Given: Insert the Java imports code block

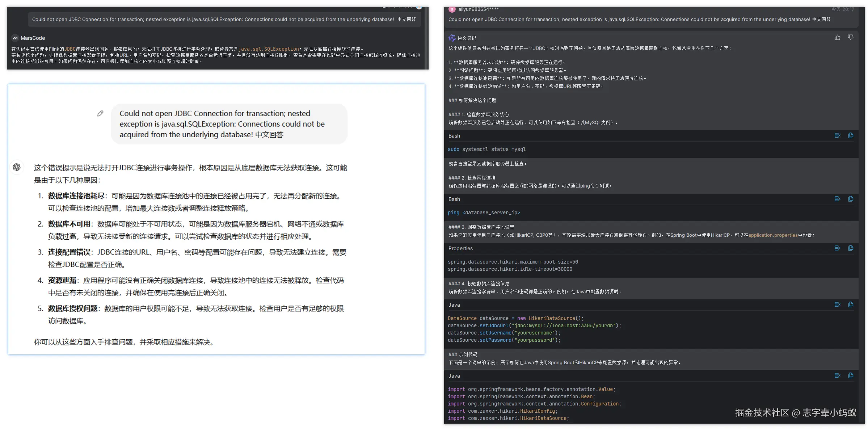Looking at the screenshot, I should 837,375.
